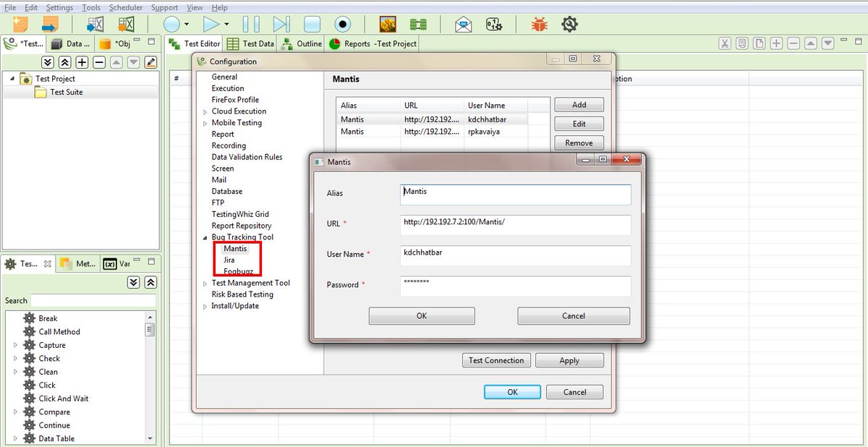Image resolution: width=868 pixels, height=447 pixels.
Task: Open the Scheduler menu
Action: click(126, 7)
